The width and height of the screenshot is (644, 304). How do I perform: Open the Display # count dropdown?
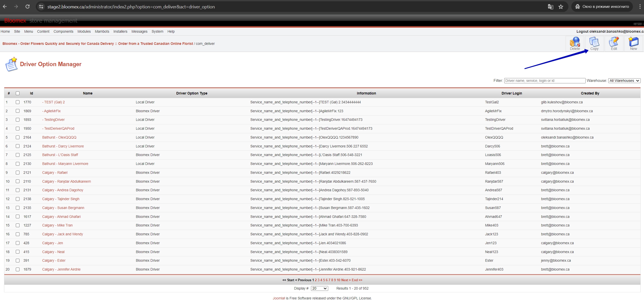click(319, 288)
